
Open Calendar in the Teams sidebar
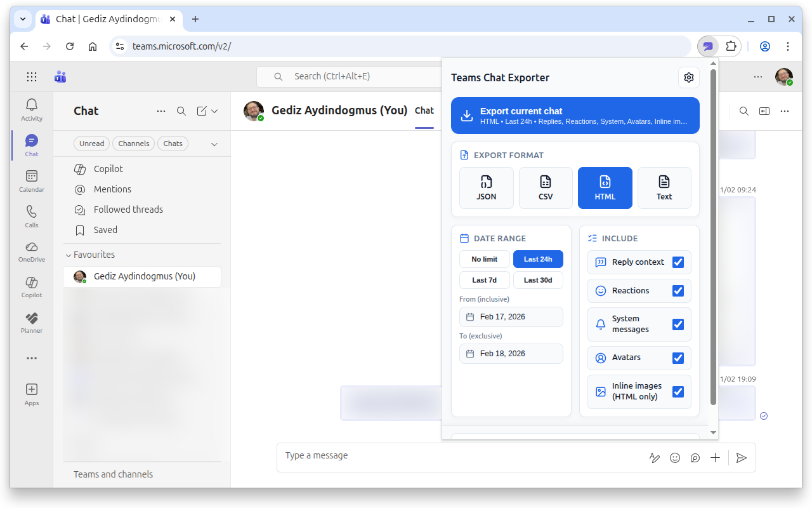pos(32,181)
